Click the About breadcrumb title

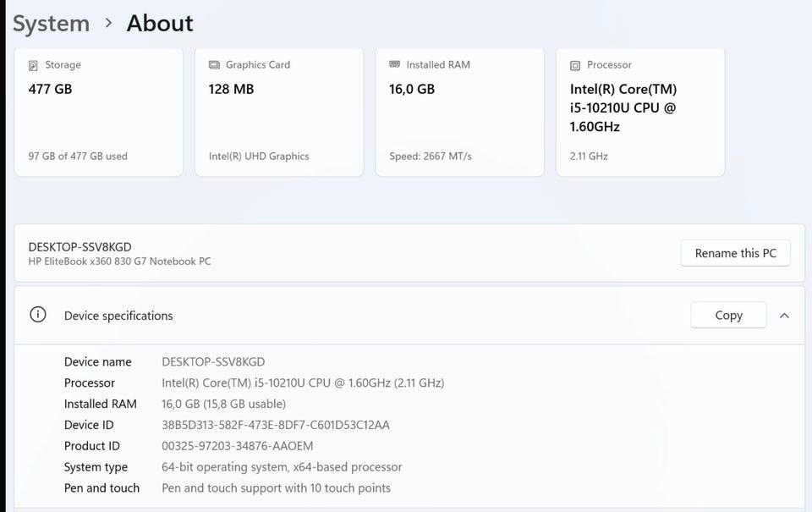[160, 24]
